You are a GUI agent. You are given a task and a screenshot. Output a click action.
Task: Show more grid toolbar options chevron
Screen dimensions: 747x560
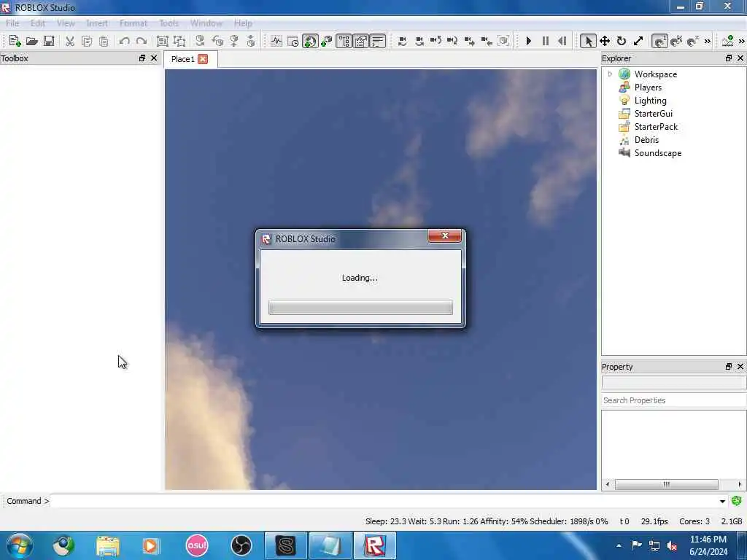(x=708, y=42)
